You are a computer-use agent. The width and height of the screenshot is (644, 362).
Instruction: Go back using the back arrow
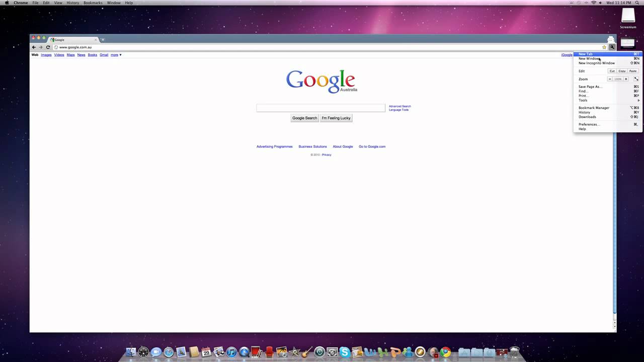point(34,47)
